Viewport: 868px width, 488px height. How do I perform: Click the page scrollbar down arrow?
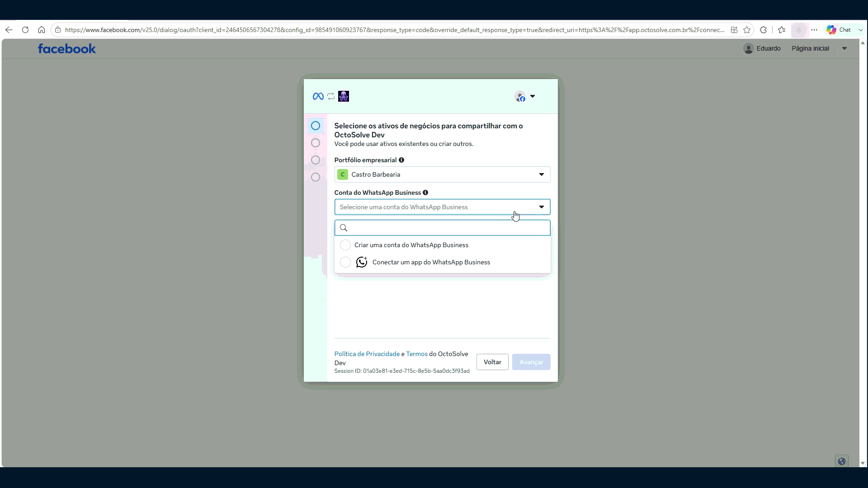[863, 463]
